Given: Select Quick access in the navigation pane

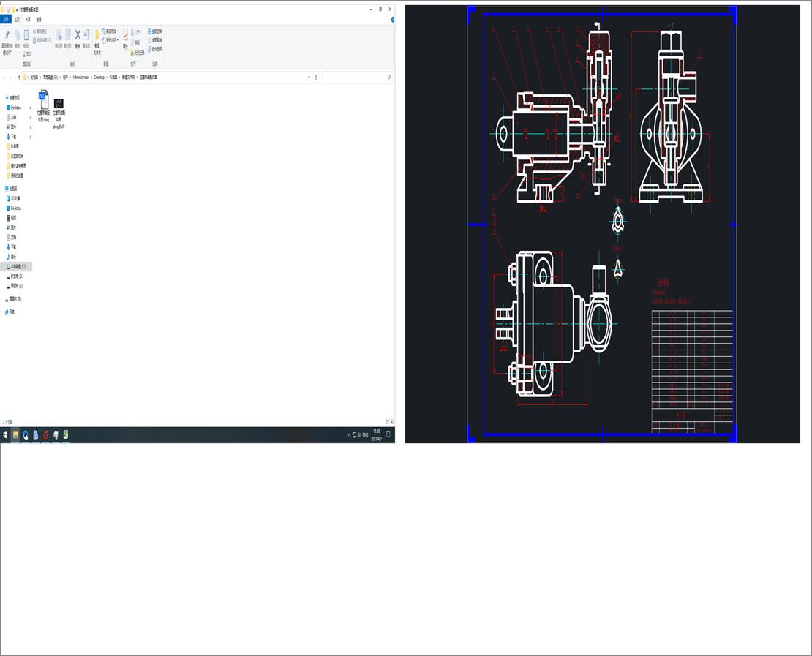Looking at the screenshot, I should pyautogui.click(x=13, y=97).
